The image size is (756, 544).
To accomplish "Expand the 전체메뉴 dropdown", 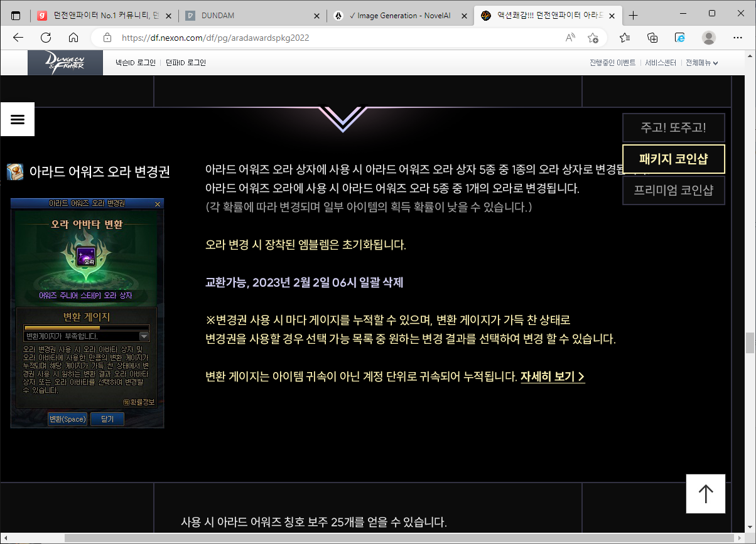I will click(701, 63).
